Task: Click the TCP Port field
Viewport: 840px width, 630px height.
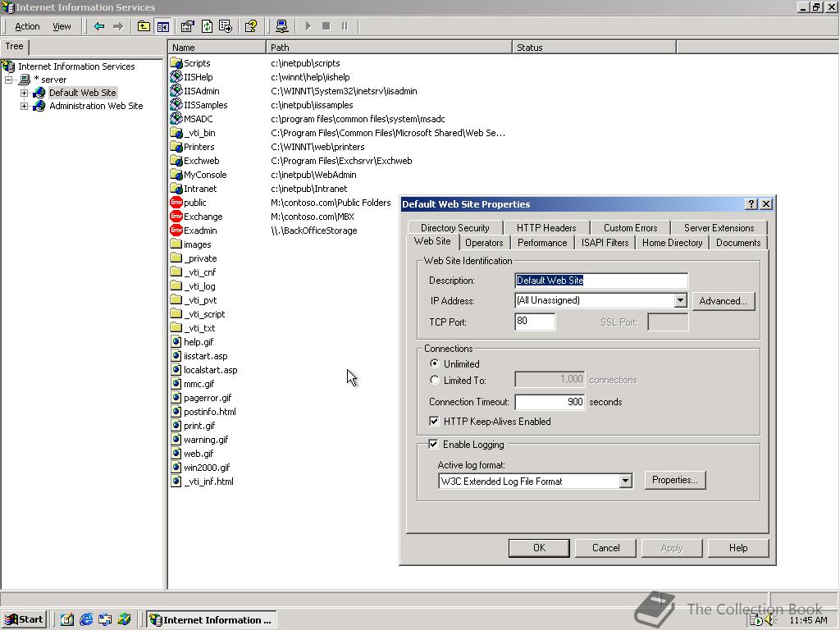Action: click(535, 322)
